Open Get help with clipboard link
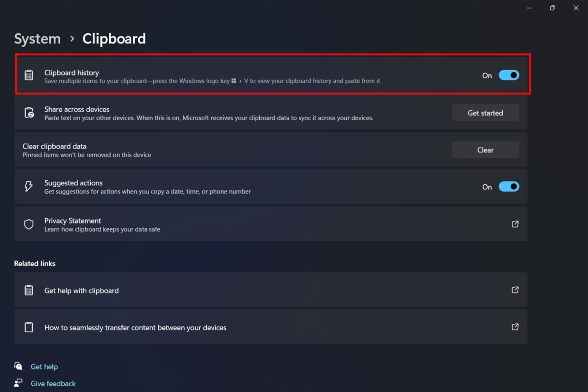 tap(81, 291)
